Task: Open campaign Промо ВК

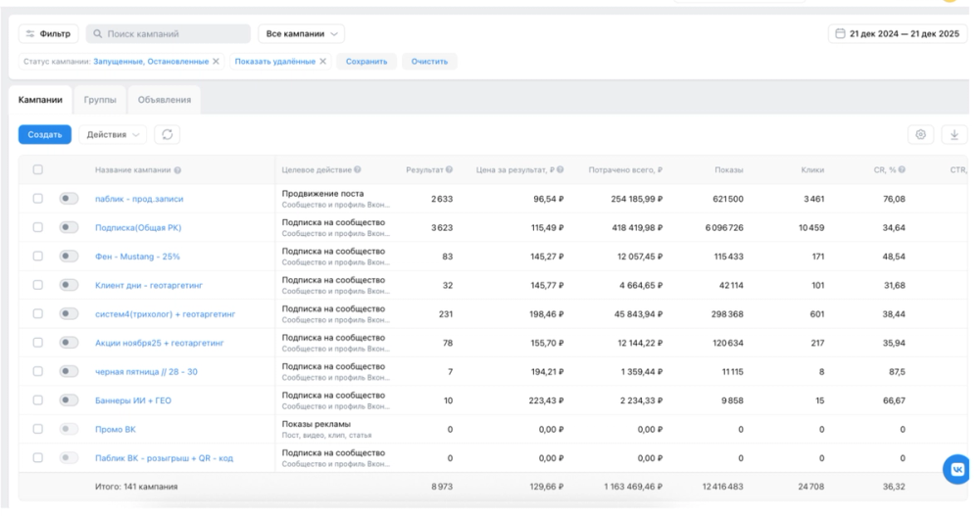Action: tap(116, 429)
